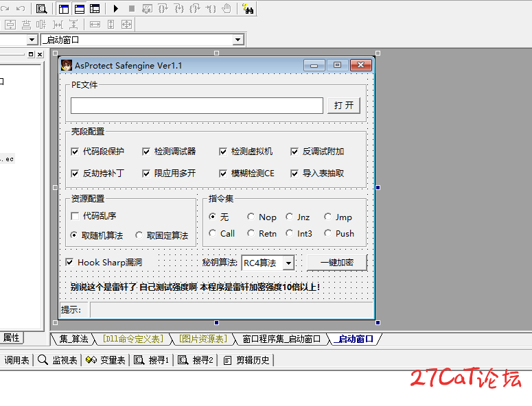The width and height of the screenshot is (532, 406).
Task: Click the 一键加密 encrypt button
Action: pyautogui.click(x=337, y=262)
